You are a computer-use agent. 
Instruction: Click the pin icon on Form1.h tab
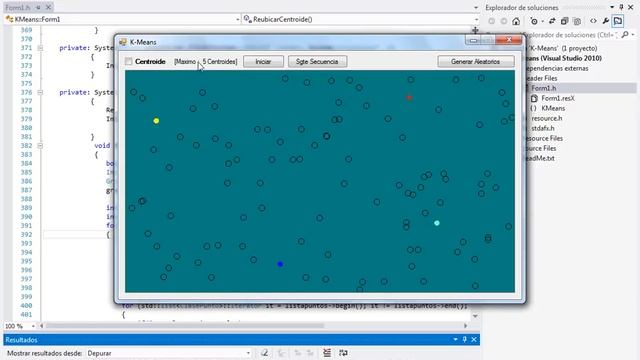38,7
